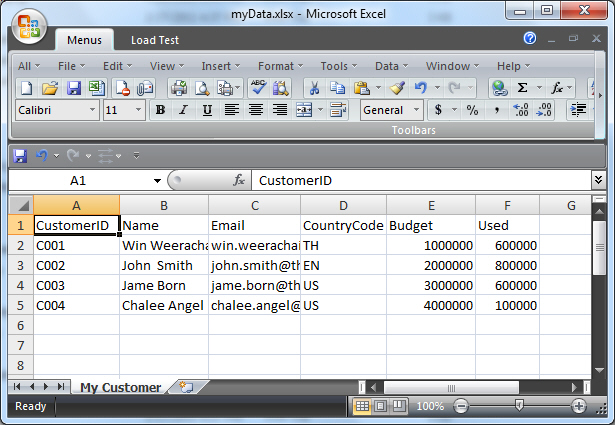This screenshot has width=615, height=425.
Task: Click the zoom in plus button
Action: (578, 407)
